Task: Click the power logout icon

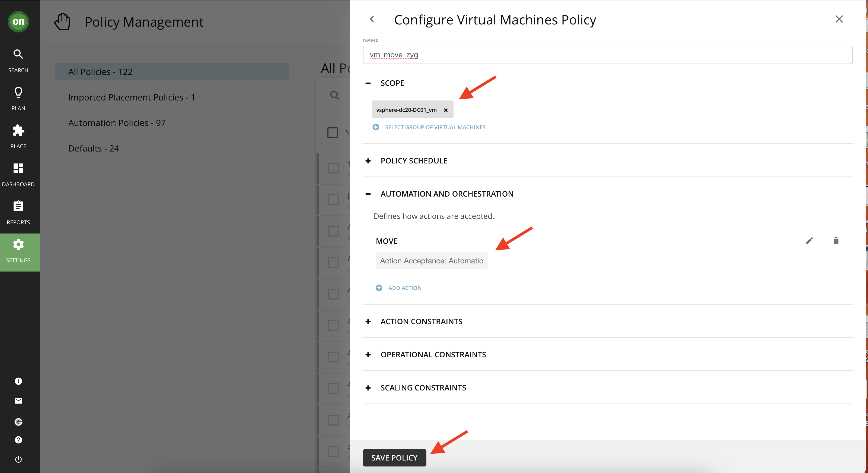Action: click(x=18, y=459)
